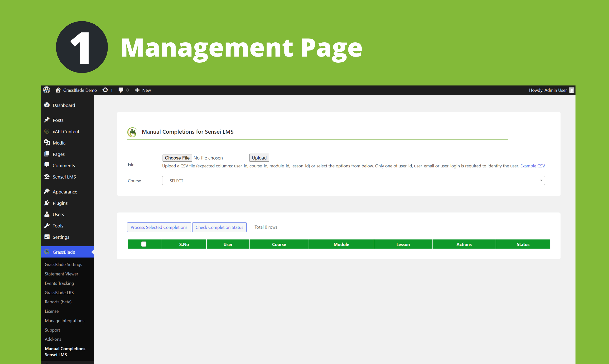The image size is (609, 364).
Task: Open the Media library via its sidebar icon
Action: tap(47, 143)
